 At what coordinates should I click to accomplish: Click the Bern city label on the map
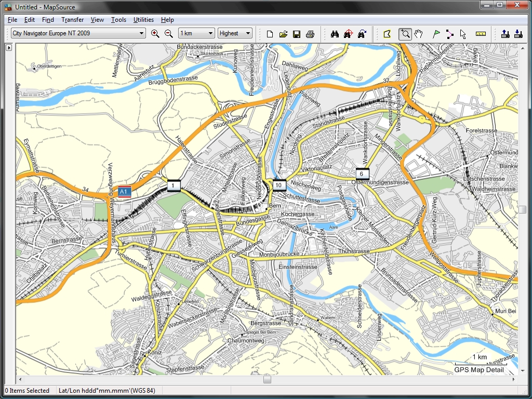tap(275, 206)
